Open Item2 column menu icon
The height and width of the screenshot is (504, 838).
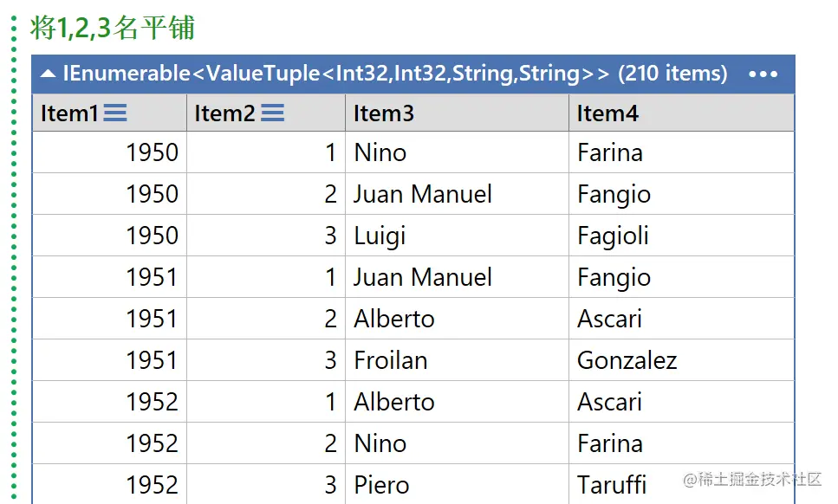(x=273, y=113)
